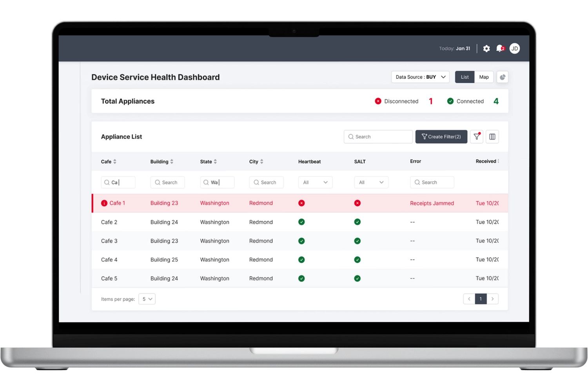This screenshot has height=392, width=588.
Task: Click the funnel filter icon
Action: 476,137
